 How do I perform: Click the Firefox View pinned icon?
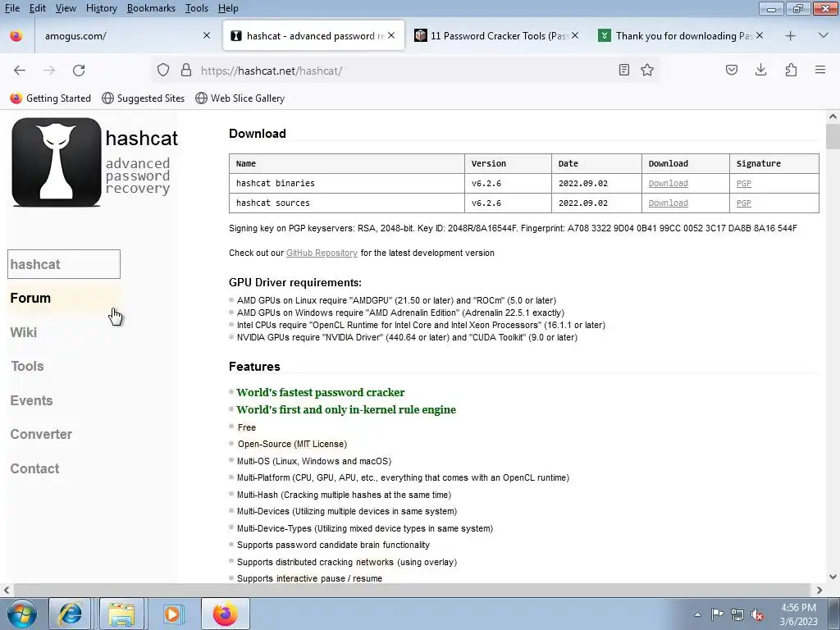16,36
